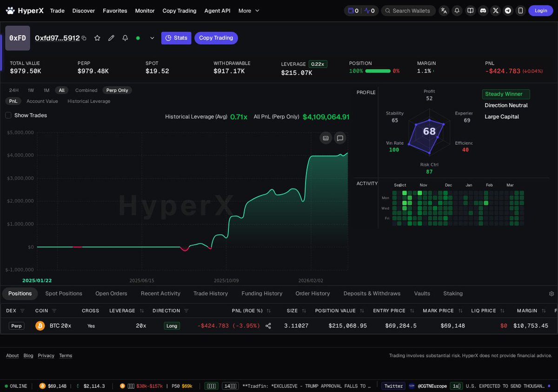This screenshot has height=392, width=558.
Task: Show the PnL chart view
Action: click(13, 101)
